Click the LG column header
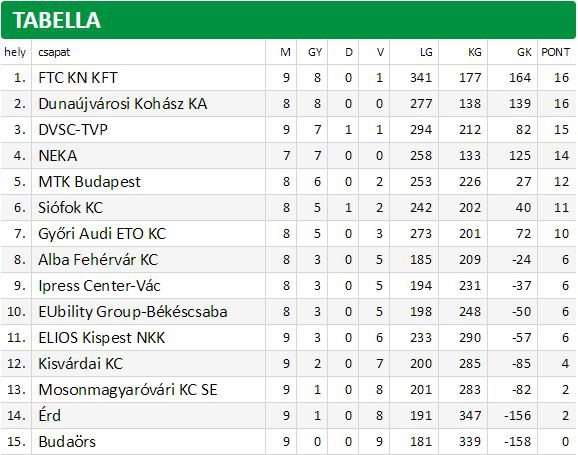Screen dimensions: 578x455 pyautogui.click(x=426, y=52)
